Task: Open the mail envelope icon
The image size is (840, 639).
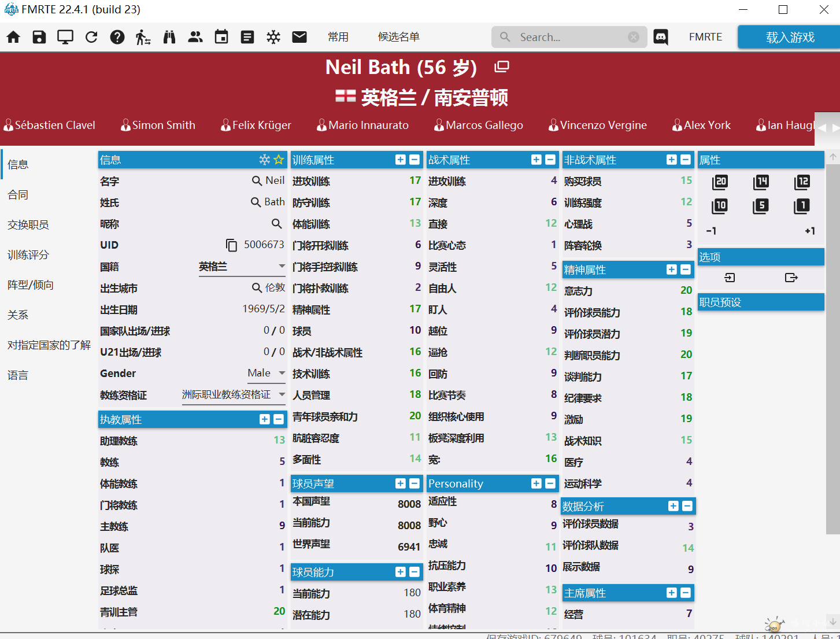Action: 299,37
